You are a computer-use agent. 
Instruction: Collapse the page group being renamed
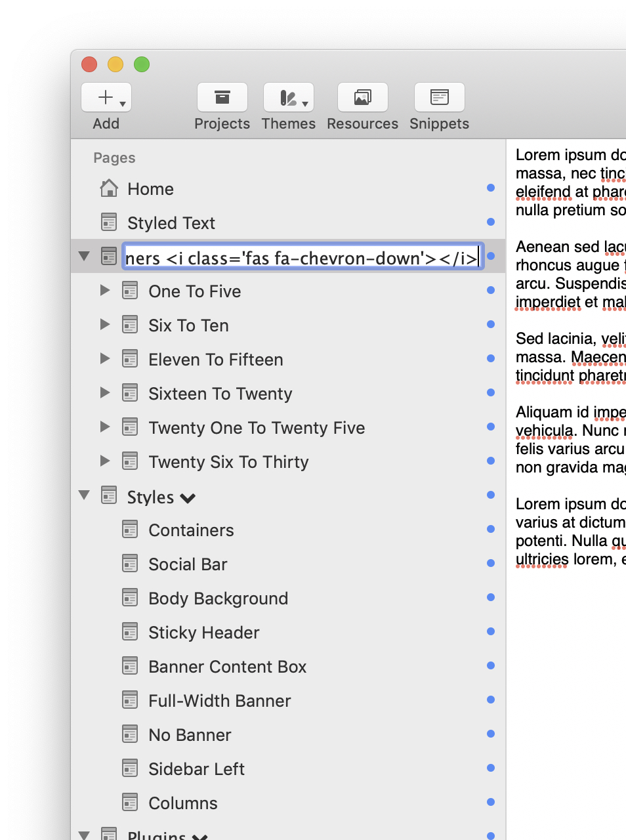(x=84, y=256)
